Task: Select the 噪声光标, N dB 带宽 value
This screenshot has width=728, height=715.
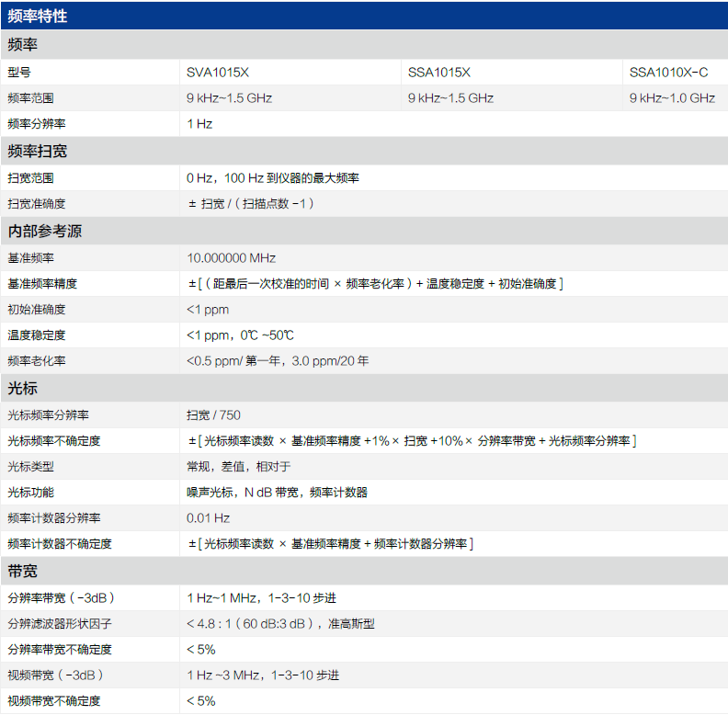Action: tap(278, 493)
